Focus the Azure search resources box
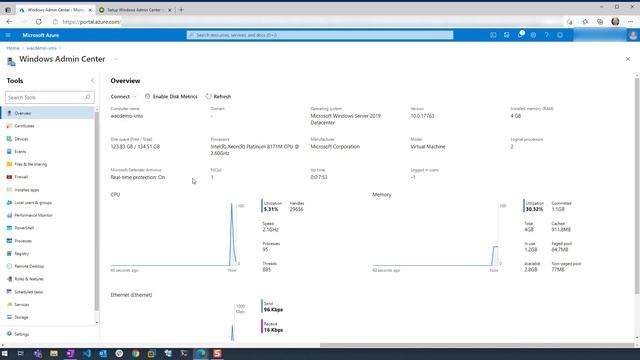The image size is (640, 360). coord(320,35)
